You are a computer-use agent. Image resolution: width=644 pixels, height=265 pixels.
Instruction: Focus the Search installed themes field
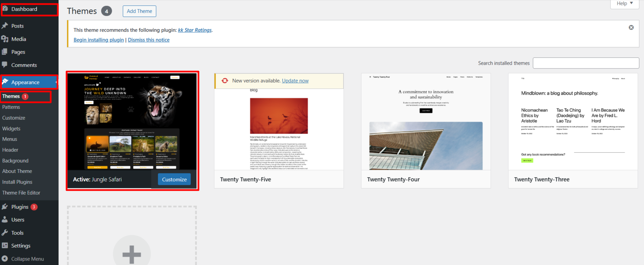coord(586,63)
